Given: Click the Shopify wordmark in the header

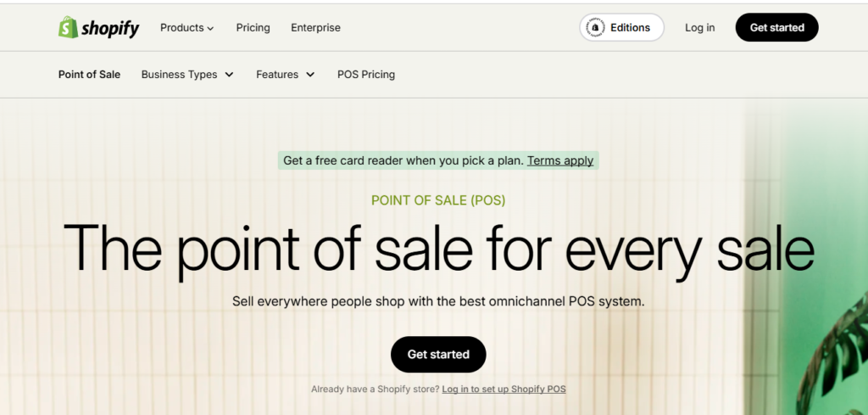Looking at the screenshot, I should (111, 28).
